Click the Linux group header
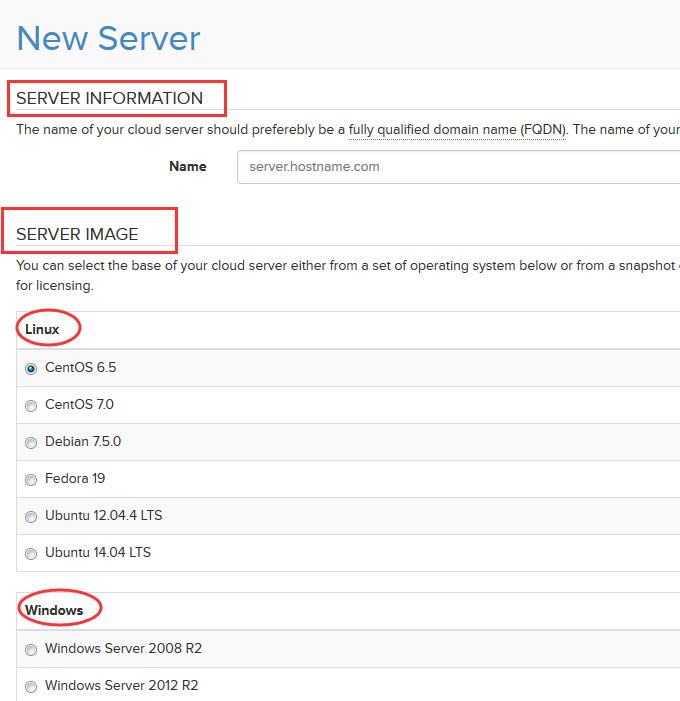The height and width of the screenshot is (701, 680). [42, 329]
